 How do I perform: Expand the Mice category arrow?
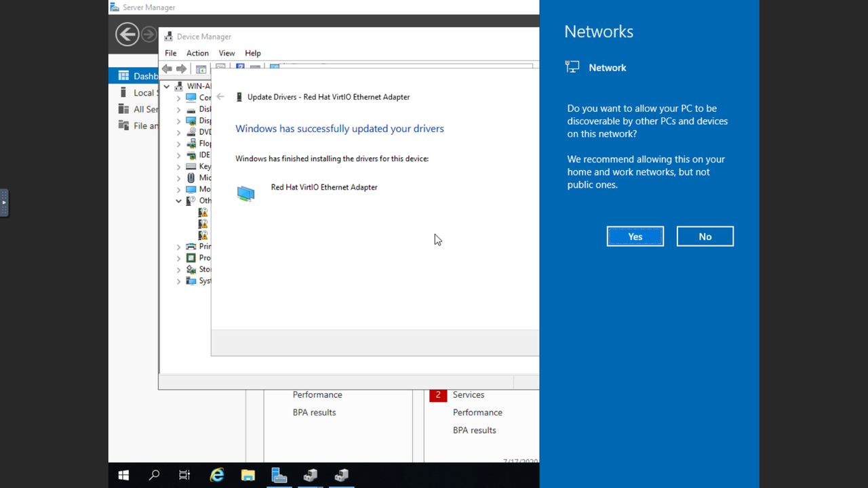pos(179,178)
